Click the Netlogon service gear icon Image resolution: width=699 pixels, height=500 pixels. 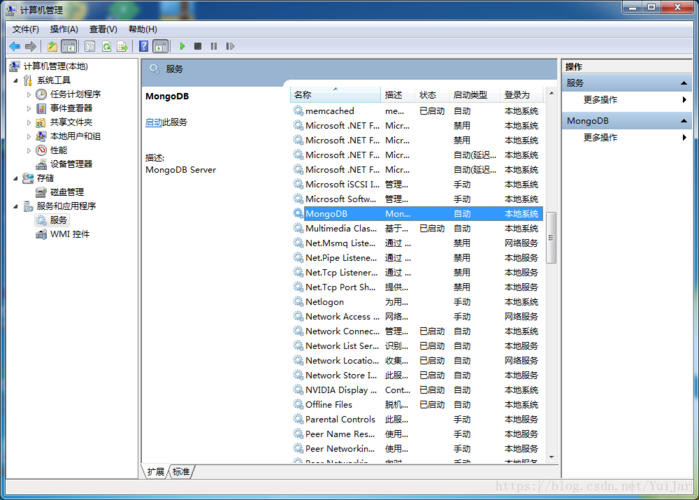tap(298, 302)
